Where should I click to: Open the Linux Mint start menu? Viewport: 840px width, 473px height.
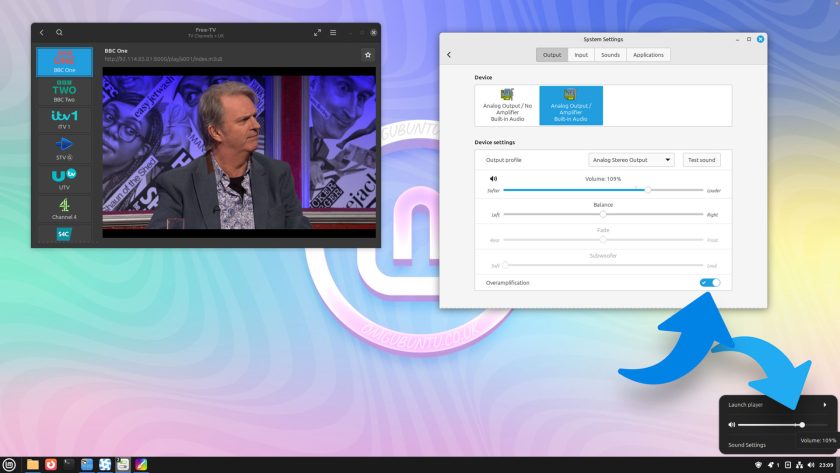coord(9,465)
